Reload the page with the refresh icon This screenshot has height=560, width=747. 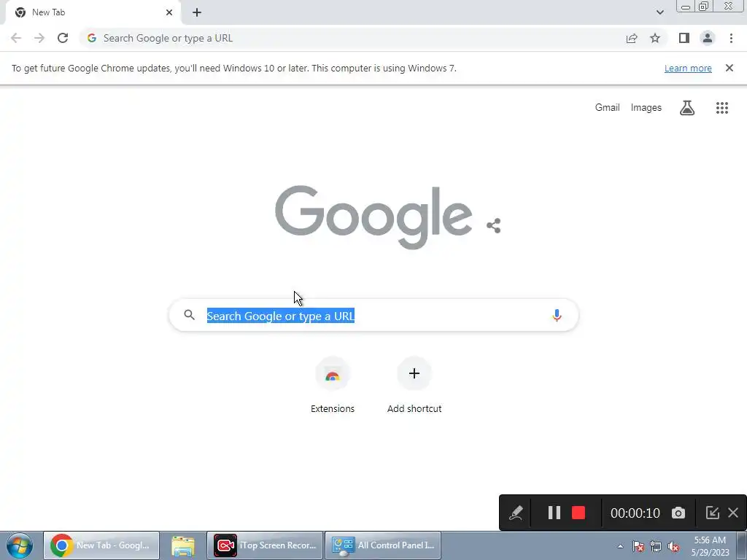[x=63, y=38]
